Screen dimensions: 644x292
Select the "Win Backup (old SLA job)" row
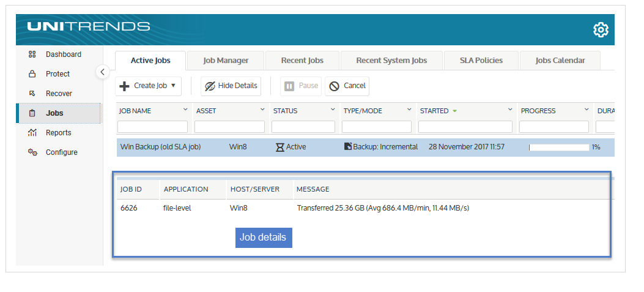click(x=366, y=148)
